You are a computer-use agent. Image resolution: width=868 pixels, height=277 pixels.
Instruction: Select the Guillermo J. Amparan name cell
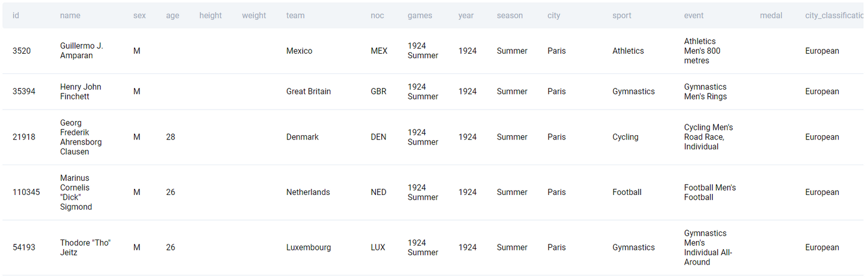[x=81, y=51]
